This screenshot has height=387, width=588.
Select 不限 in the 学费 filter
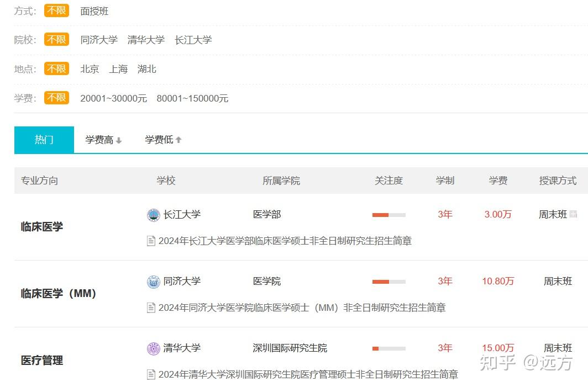coord(56,98)
